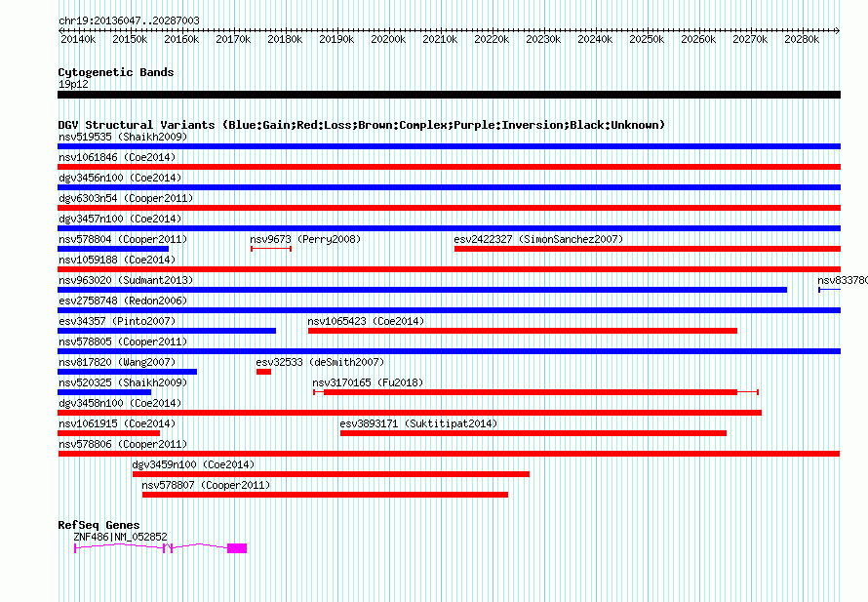868x602 pixels.
Task: Click the 20200k ruler tick label
Action: (388, 39)
